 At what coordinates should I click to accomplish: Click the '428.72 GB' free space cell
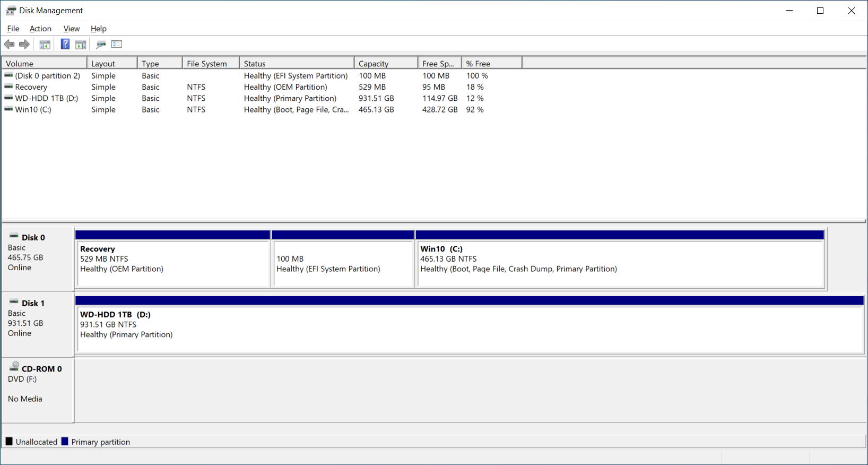click(440, 109)
